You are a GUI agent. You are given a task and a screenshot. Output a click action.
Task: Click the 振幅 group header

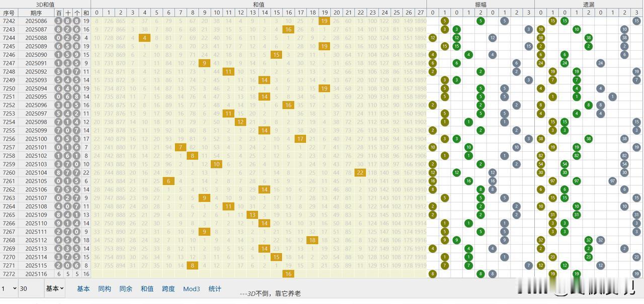(x=480, y=4)
